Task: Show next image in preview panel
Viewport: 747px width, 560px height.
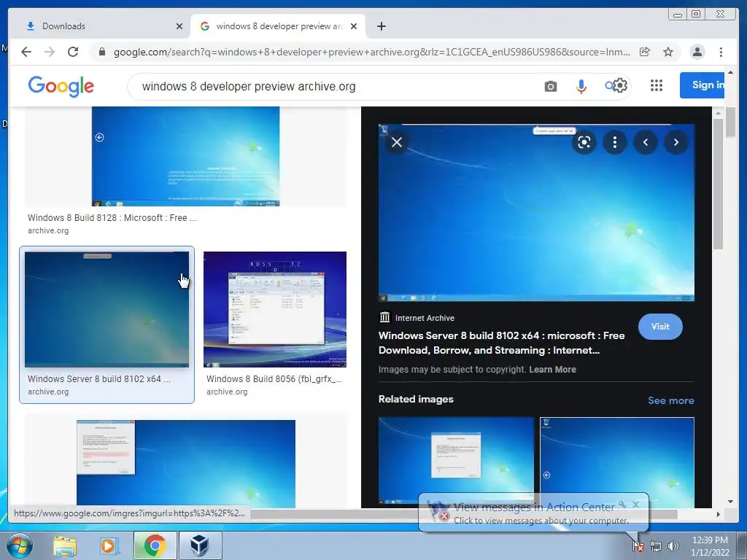Action: coord(676,142)
